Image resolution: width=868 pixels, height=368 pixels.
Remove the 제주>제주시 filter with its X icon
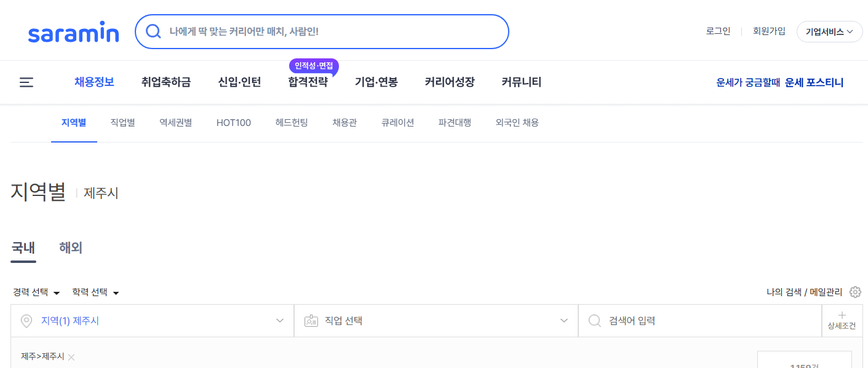71,357
